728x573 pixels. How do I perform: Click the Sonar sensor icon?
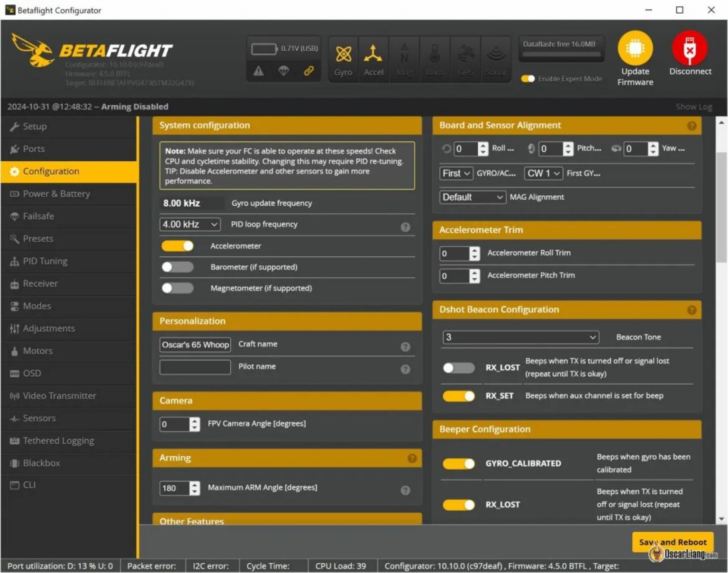coord(496,54)
